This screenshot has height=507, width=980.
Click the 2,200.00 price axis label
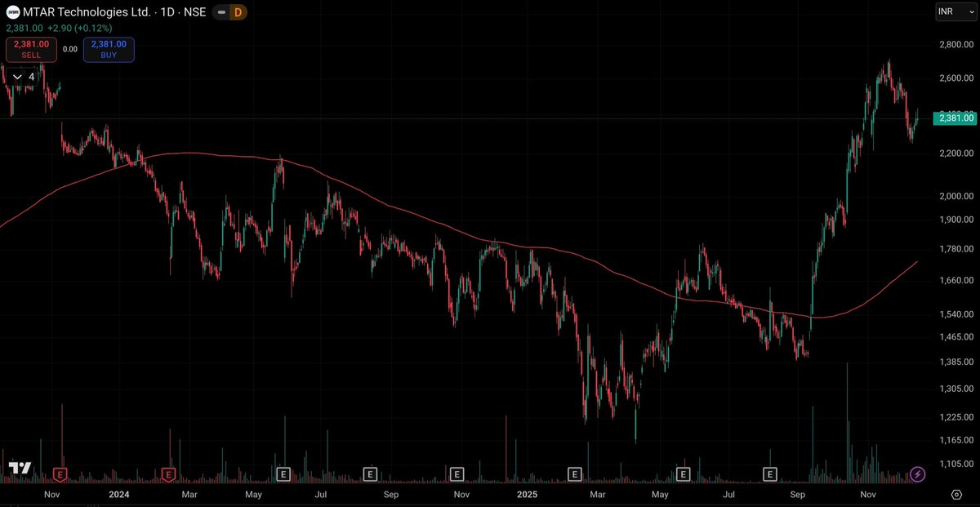pyautogui.click(x=956, y=153)
